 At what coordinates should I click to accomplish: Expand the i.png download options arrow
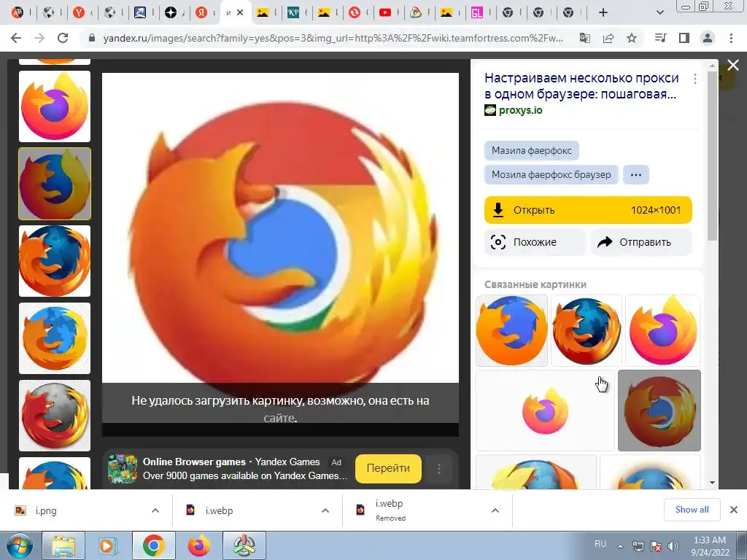pyautogui.click(x=155, y=510)
